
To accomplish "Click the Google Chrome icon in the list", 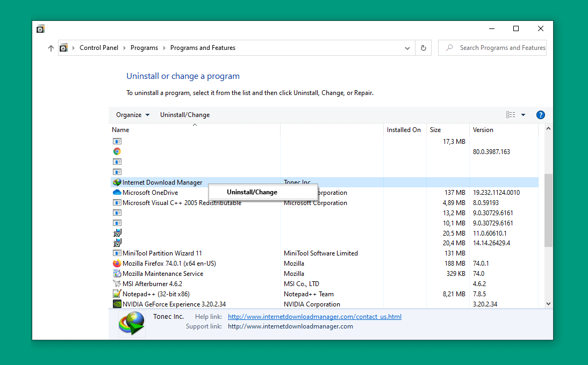I will pyautogui.click(x=117, y=151).
